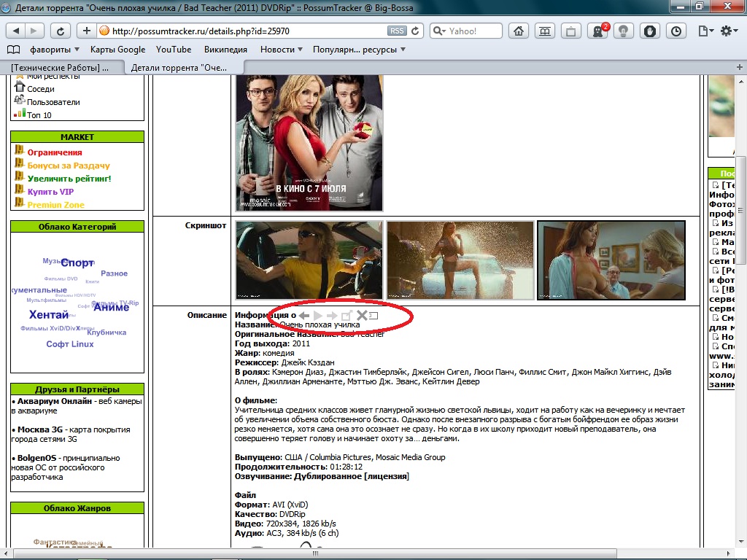Select the Аниме category tag
This screenshot has width=747, height=560.
(112, 308)
